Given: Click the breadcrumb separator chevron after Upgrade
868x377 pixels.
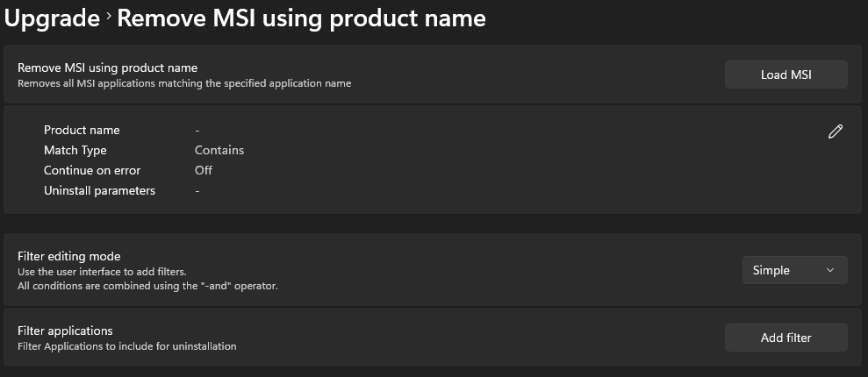Looking at the screenshot, I should (109, 17).
